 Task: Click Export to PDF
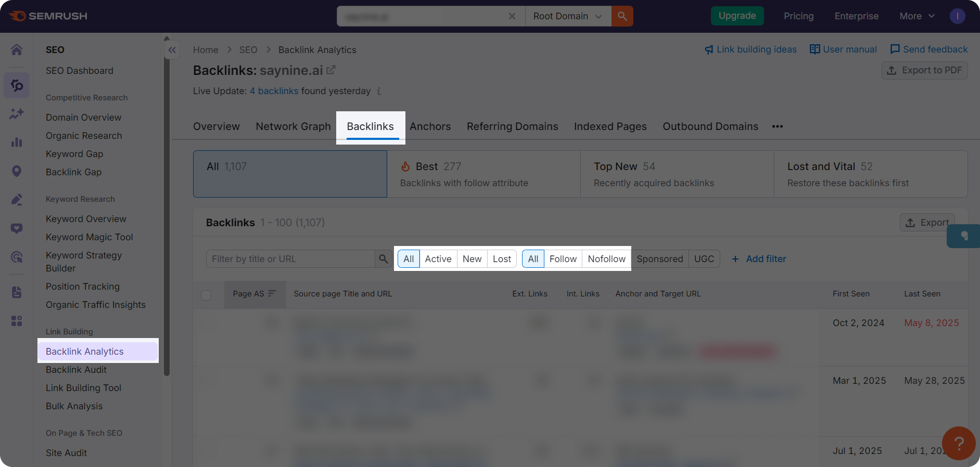point(924,70)
